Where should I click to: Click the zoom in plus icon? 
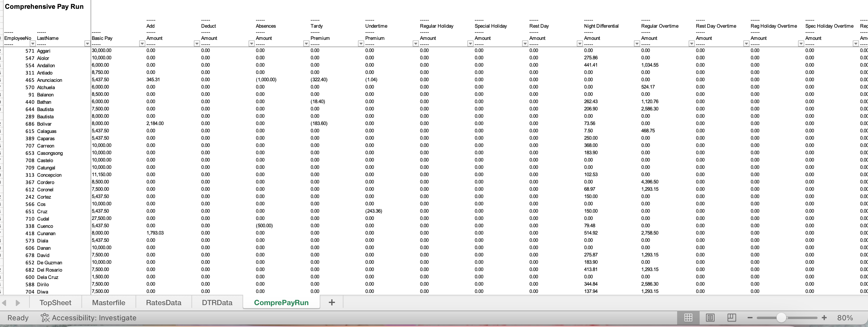point(824,318)
